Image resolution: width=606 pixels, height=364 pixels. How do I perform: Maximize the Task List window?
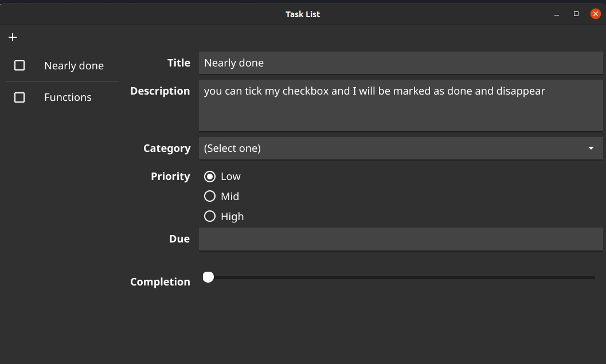pyautogui.click(x=576, y=14)
